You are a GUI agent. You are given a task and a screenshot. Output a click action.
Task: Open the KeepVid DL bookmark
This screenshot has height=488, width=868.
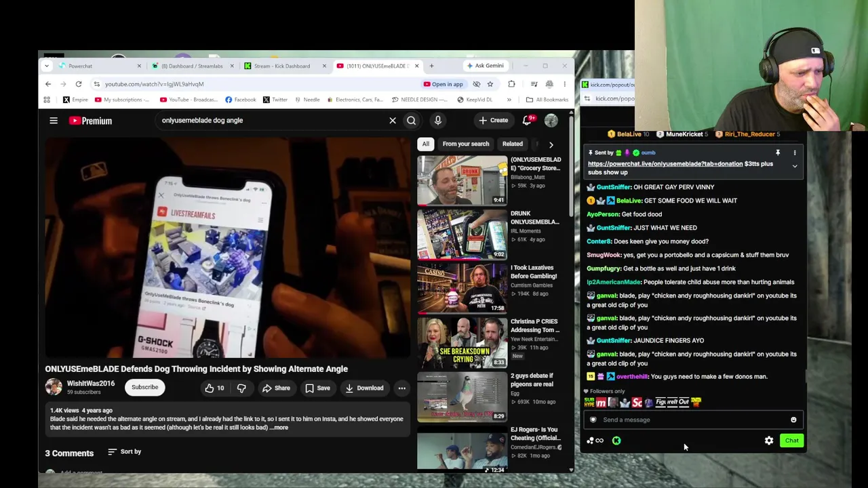tap(475, 100)
